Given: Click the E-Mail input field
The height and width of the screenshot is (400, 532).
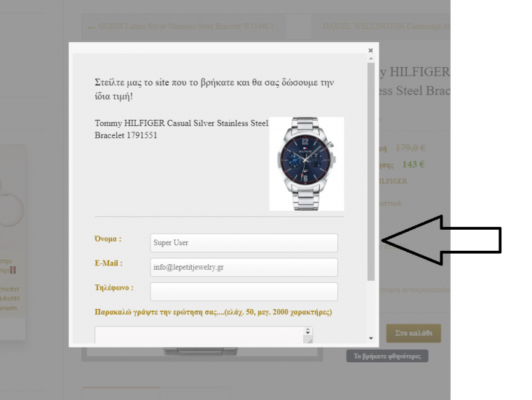Looking at the screenshot, I should (x=244, y=267).
